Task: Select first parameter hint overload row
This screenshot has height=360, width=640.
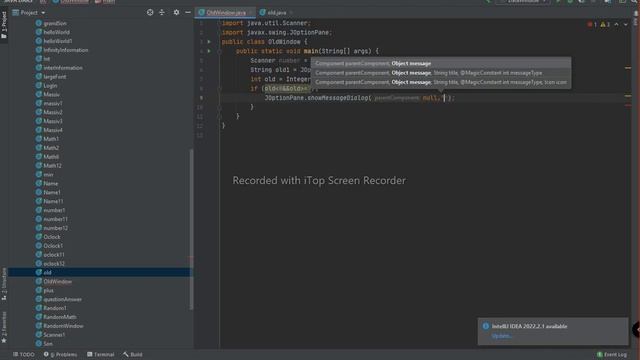Action: [x=441, y=63]
